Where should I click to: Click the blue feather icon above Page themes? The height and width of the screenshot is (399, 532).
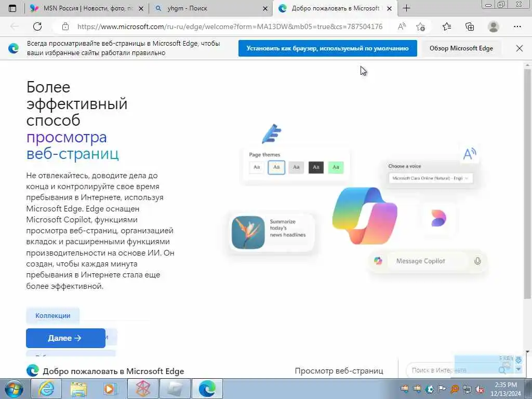tap(271, 134)
